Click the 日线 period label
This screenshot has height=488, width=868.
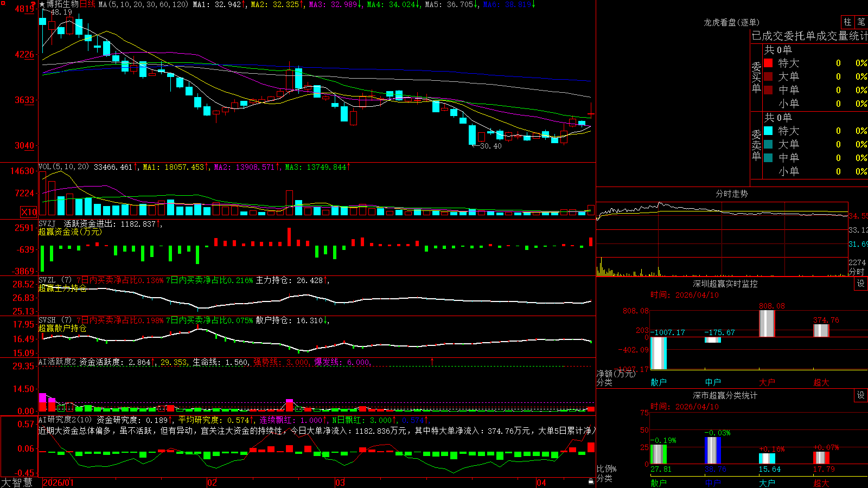(87, 4)
